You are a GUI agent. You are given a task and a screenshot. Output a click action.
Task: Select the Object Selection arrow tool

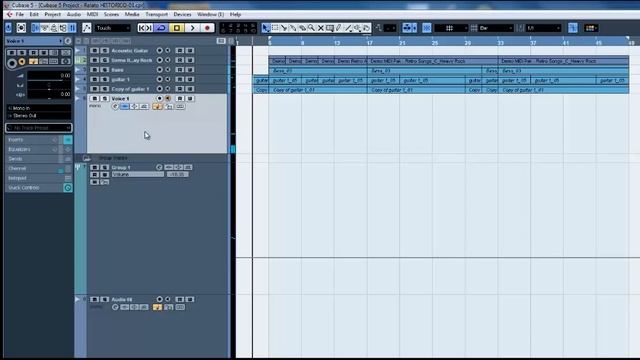click(266, 28)
